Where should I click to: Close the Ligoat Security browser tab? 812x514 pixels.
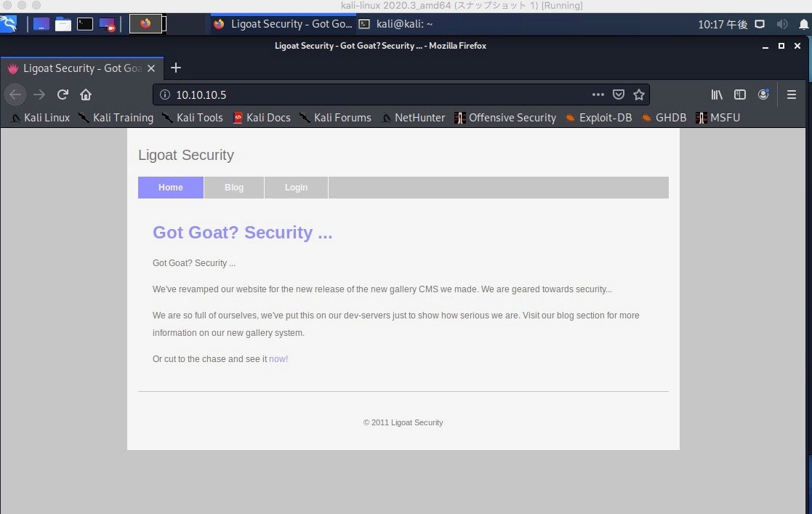click(151, 68)
